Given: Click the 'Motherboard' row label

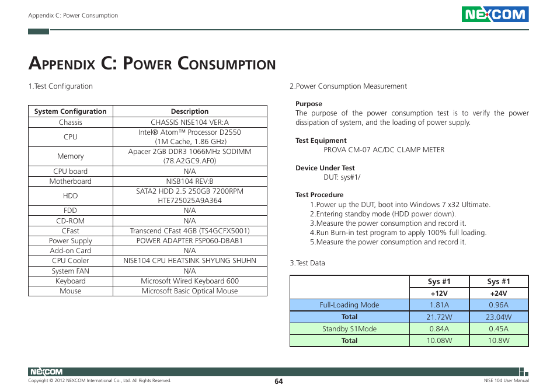Looking at the screenshot, I should pos(70,181).
